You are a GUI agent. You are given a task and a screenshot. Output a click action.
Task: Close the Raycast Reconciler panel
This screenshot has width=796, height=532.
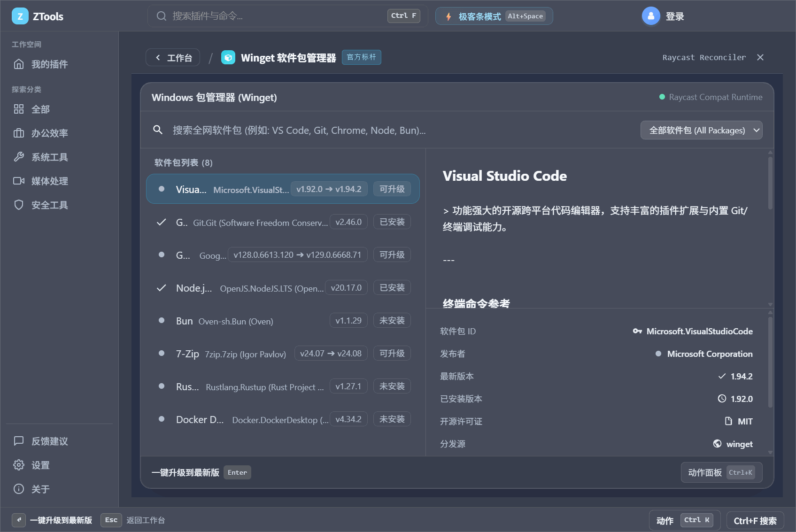pyautogui.click(x=760, y=57)
